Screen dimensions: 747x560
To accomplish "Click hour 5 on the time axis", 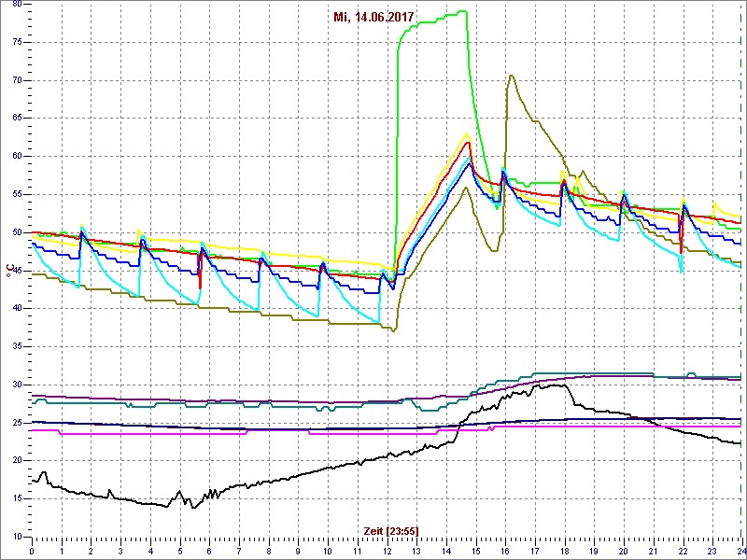I will 180,551.
